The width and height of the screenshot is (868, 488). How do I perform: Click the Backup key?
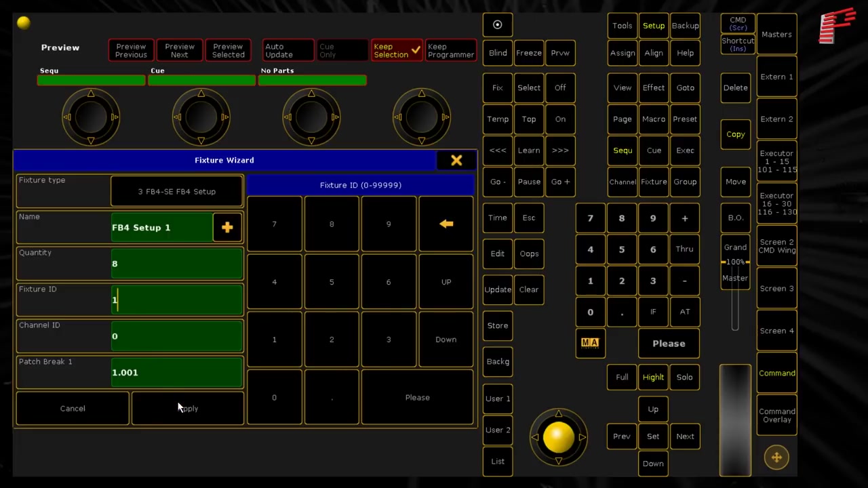685,26
